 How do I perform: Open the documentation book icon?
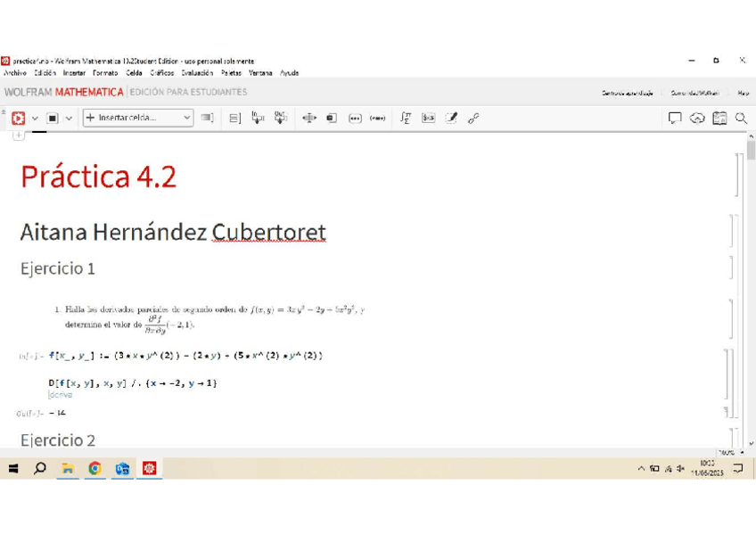[719, 118]
